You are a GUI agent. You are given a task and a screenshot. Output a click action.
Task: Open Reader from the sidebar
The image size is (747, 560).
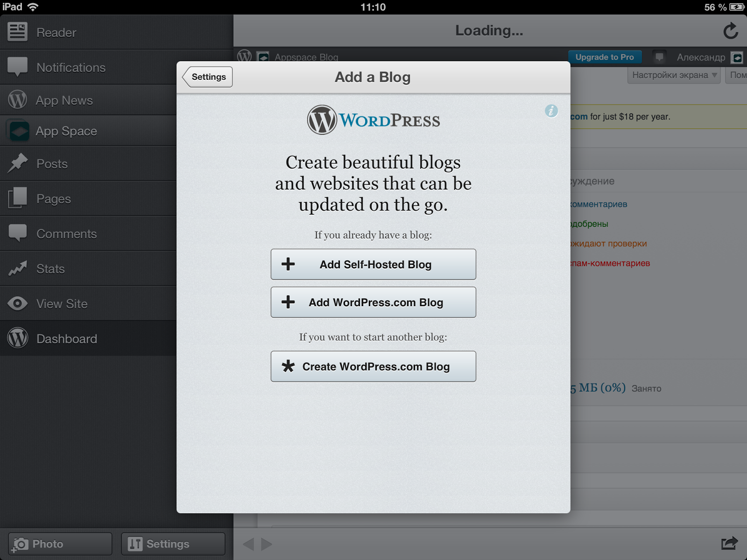click(x=117, y=32)
